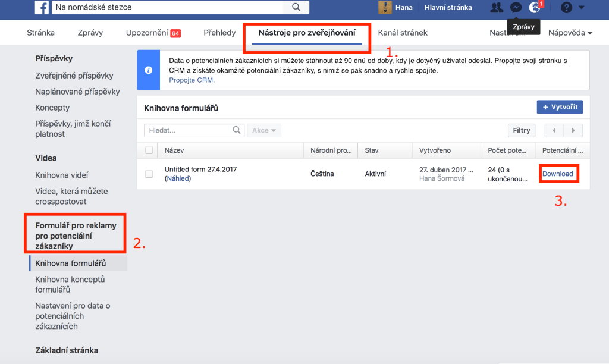
Task: Open the notifications globe icon
Action: point(533,7)
